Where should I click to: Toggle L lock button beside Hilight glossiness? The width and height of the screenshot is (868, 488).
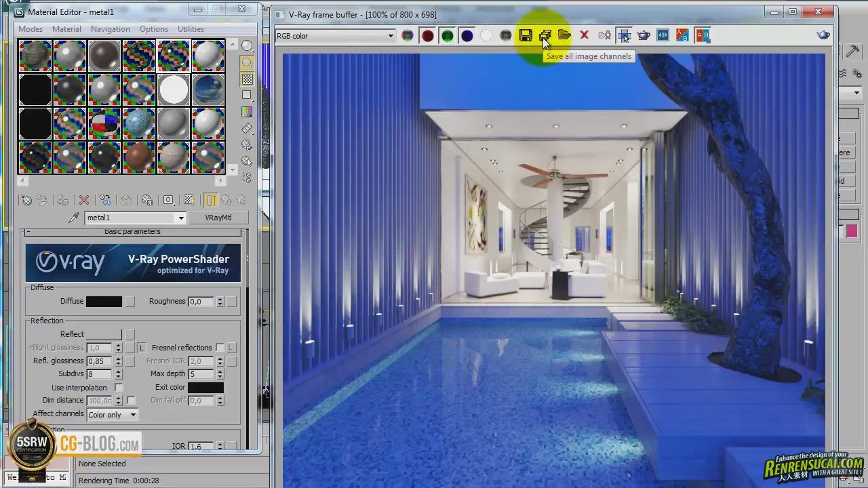[141, 348]
